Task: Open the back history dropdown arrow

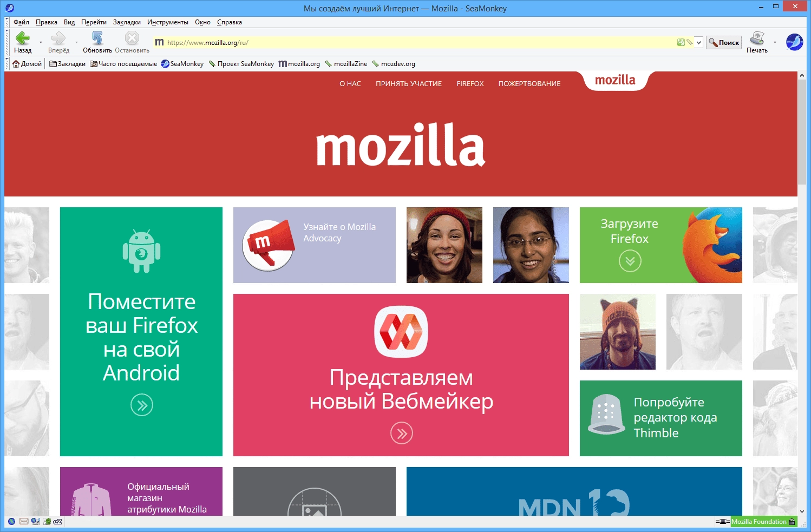Action: pos(41,42)
